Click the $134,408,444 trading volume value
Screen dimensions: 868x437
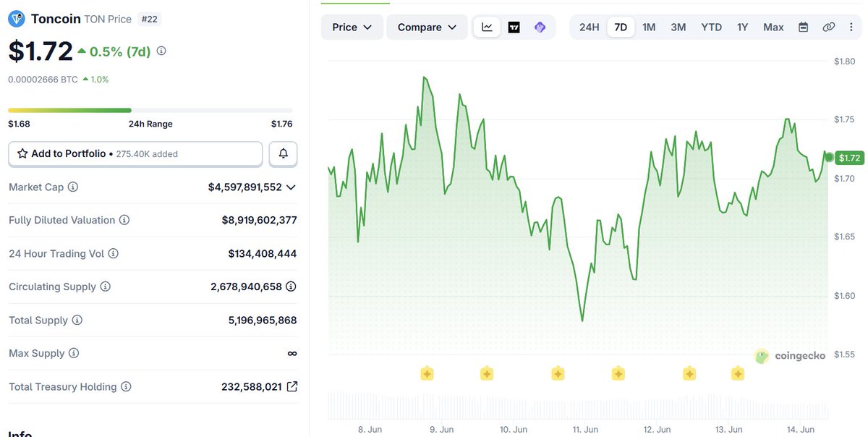(263, 253)
